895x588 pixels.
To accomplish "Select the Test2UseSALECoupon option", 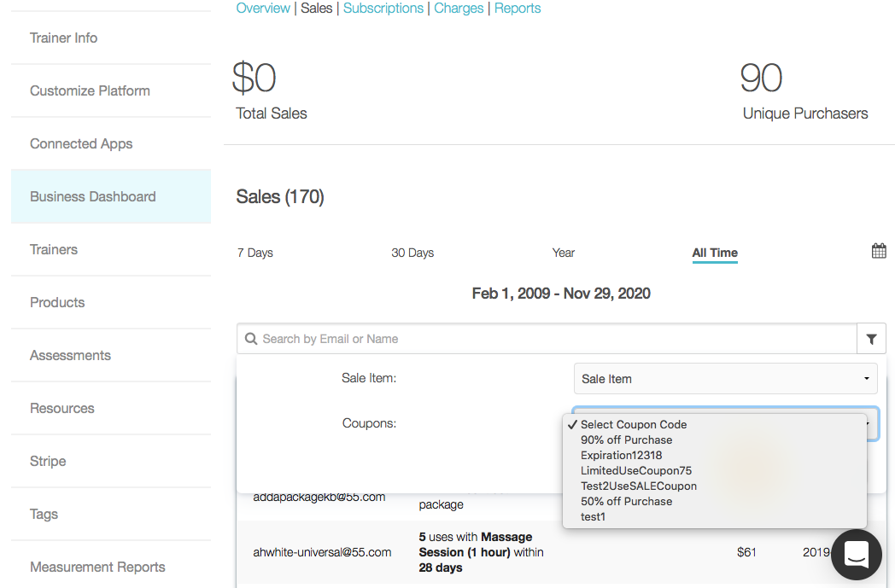I will (x=638, y=486).
